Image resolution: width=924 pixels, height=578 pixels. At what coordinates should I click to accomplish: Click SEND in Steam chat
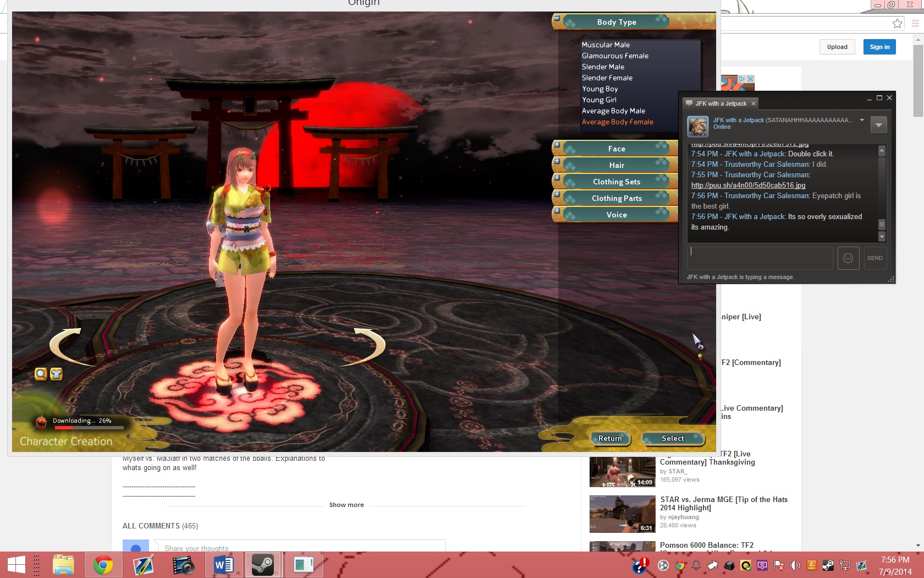click(x=875, y=258)
